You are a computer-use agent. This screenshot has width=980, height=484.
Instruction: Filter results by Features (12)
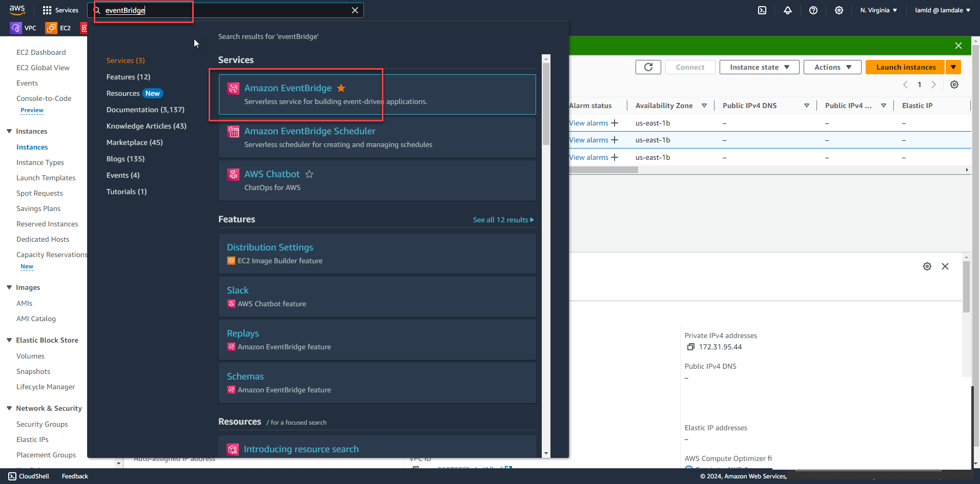tap(128, 77)
